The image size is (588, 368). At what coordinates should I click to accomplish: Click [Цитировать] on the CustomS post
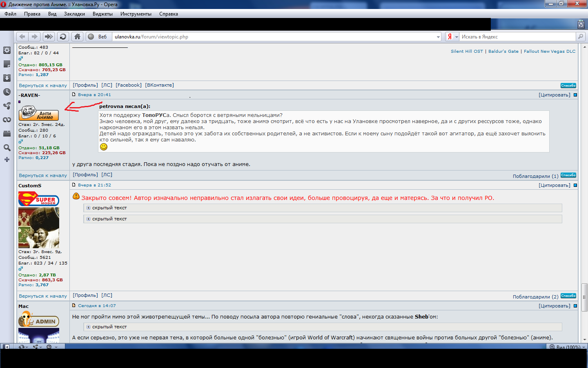(x=555, y=185)
